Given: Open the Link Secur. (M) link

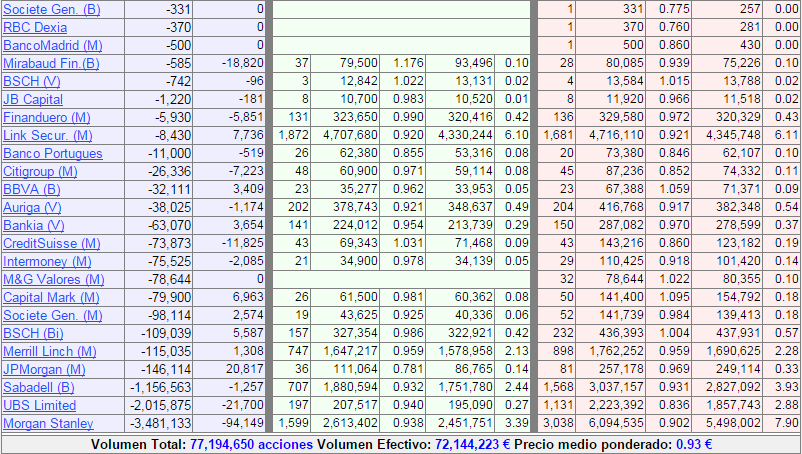Looking at the screenshot, I should 48,136.
